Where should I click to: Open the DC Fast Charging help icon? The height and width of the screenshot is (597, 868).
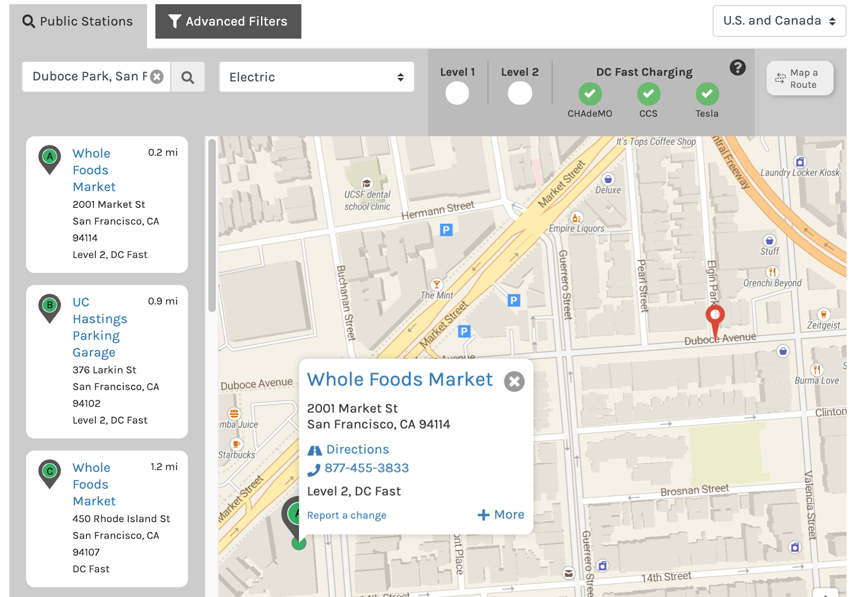click(737, 68)
